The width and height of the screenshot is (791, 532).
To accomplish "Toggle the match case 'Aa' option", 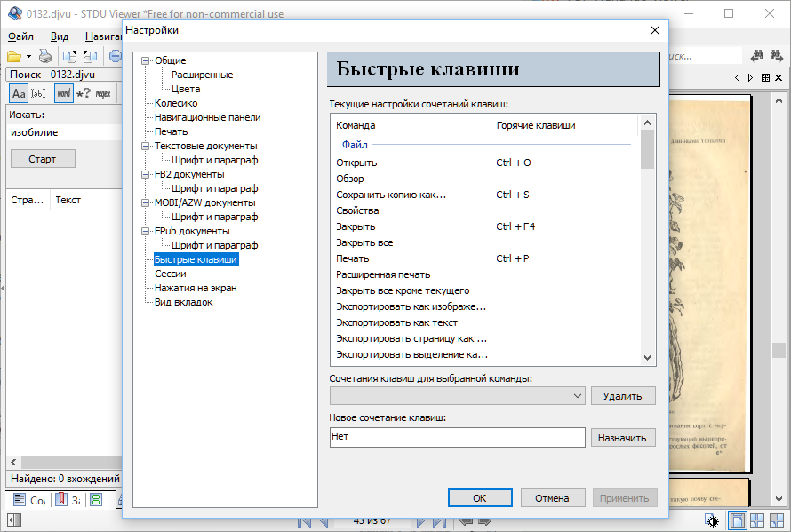I will pos(18,93).
